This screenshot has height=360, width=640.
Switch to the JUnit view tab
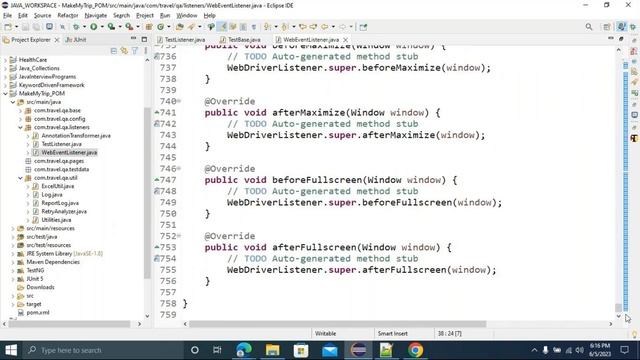76,40
